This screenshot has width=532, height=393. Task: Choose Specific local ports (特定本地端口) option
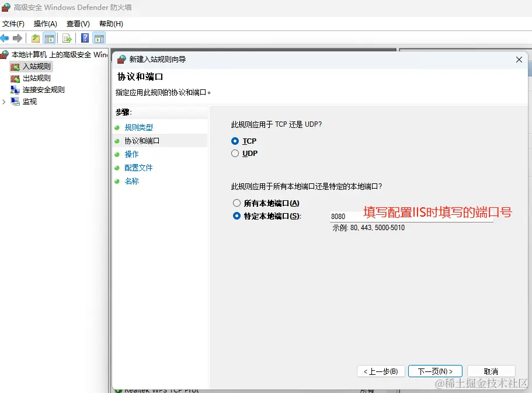(237, 216)
